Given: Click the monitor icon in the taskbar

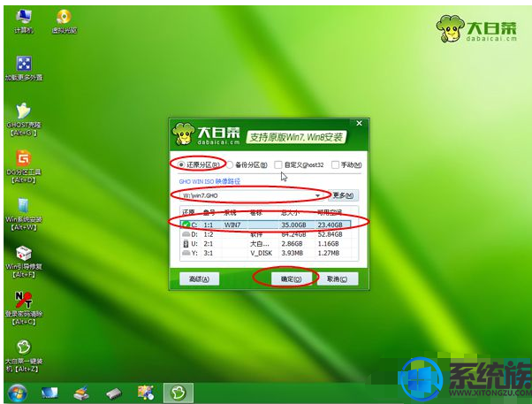Looking at the screenshot, I should (x=49, y=393).
